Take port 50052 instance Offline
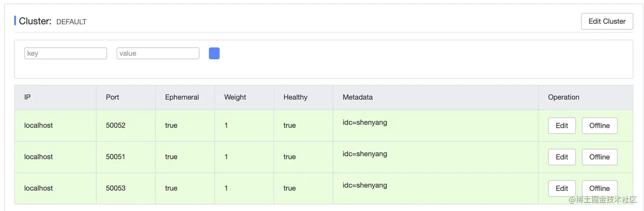This screenshot has height=211, width=644. pos(599,126)
